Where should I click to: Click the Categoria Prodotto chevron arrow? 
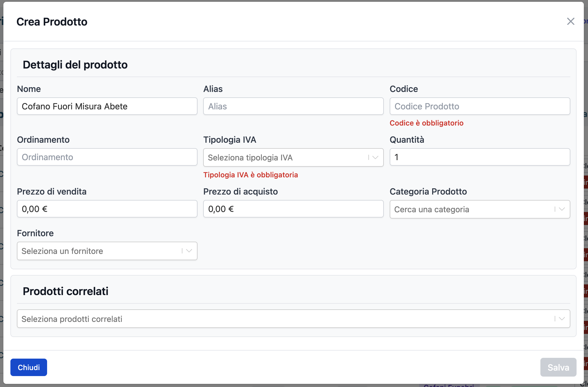tap(562, 209)
